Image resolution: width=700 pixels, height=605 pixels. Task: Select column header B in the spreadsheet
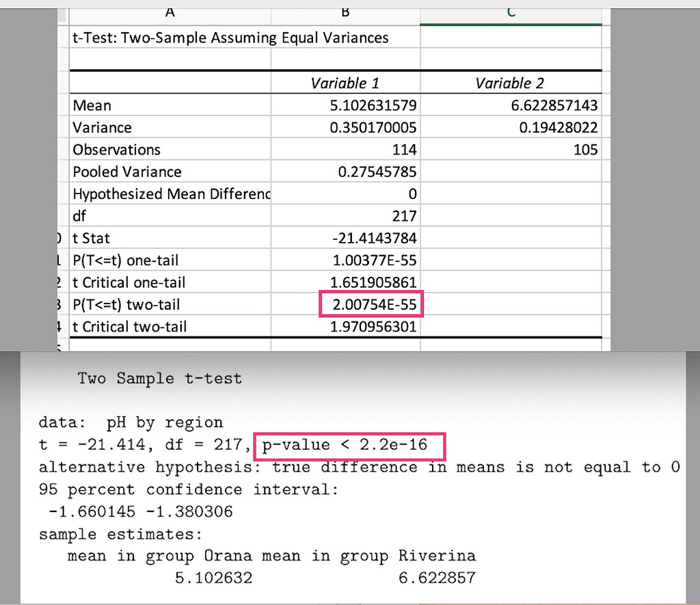click(x=345, y=11)
